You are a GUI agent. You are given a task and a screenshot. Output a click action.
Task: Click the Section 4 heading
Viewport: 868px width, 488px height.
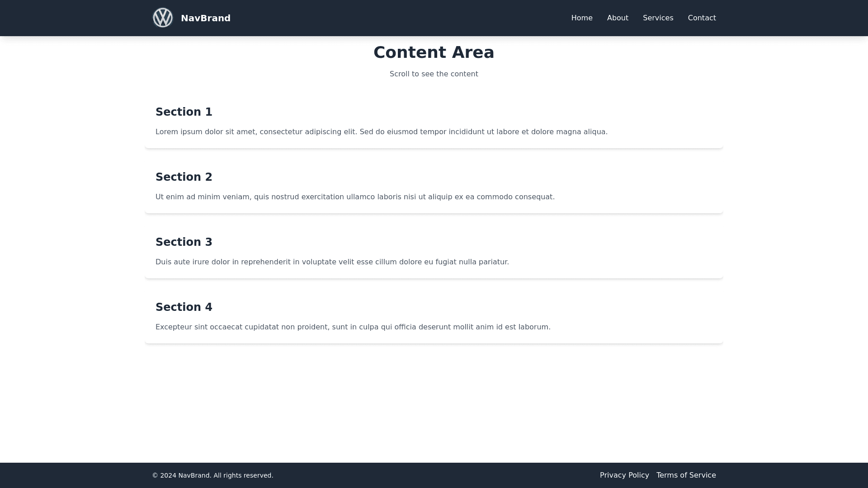184,307
